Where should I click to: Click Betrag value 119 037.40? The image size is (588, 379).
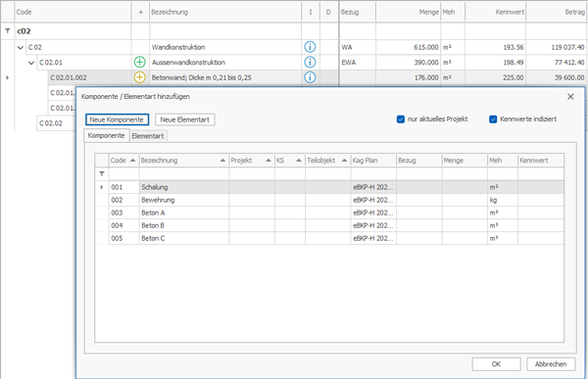pyautogui.click(x=567, y=47)
